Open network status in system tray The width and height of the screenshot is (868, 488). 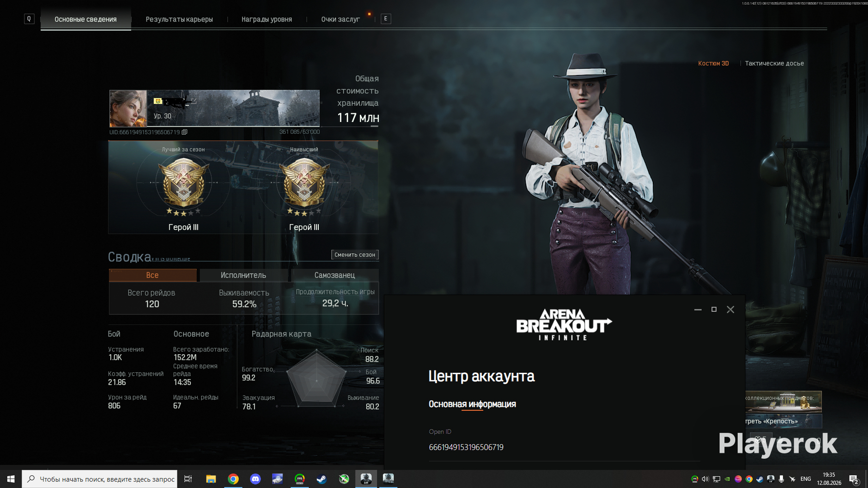point(716,479)
